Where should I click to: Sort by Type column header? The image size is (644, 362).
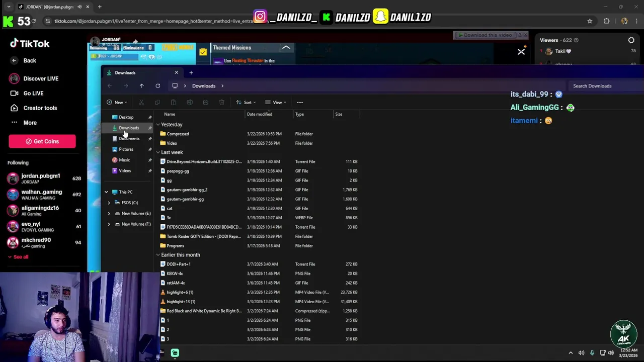[x=299, y=114]
